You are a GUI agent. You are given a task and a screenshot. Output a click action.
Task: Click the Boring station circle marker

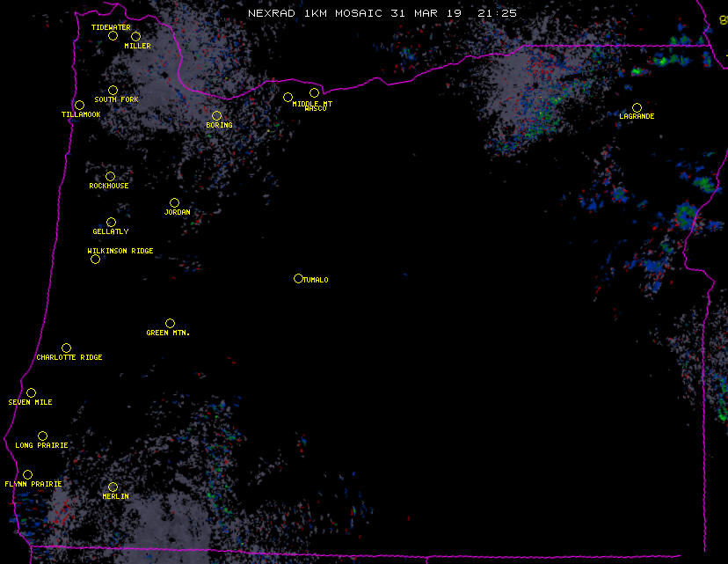(216, 115)
